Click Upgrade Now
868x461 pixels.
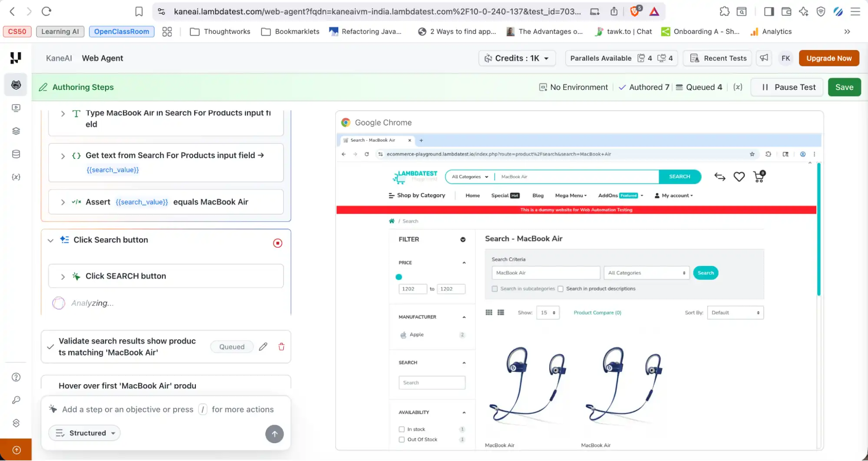pyautogui.click(x=828, y=58)
